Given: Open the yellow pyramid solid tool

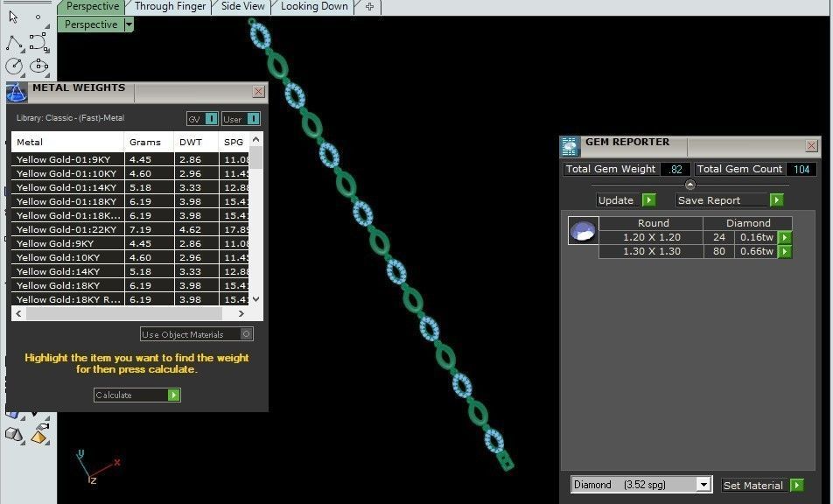Looking at the screenshot, I should (39, 434).
